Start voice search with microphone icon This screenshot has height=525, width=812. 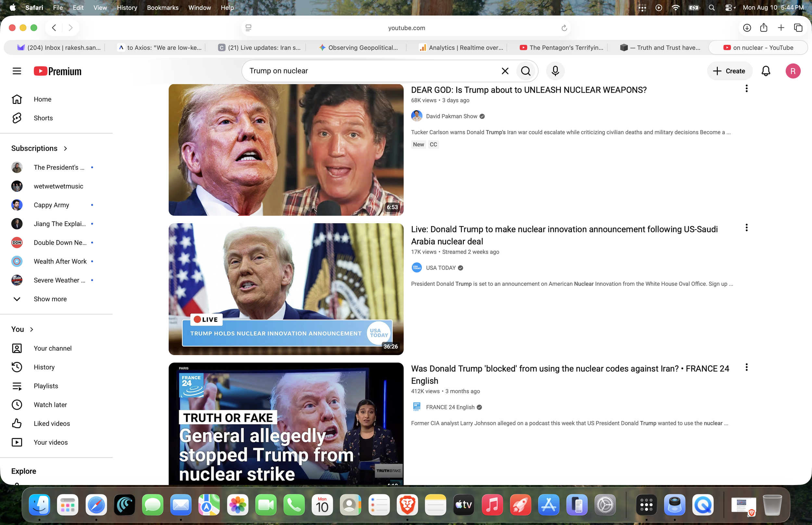555,71
